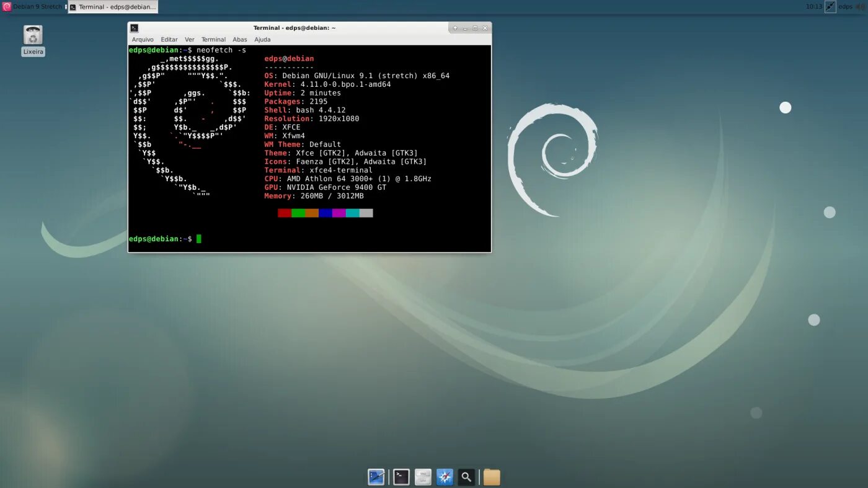Image resolution: width=868 pixels, height=488 pixels.
Task: Launch the terminal emulator from the dock
Action: click(x=402, y=477)
